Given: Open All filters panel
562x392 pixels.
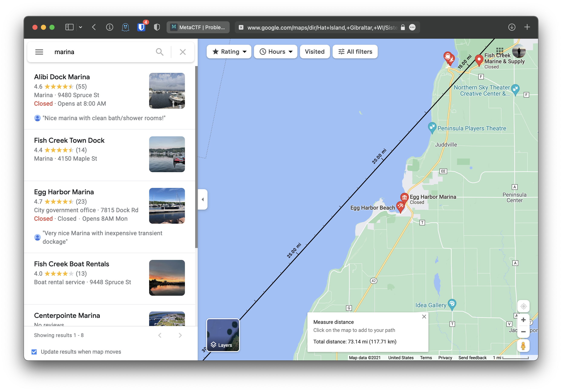Looking at the screenshot, I should tap(355, 52).
